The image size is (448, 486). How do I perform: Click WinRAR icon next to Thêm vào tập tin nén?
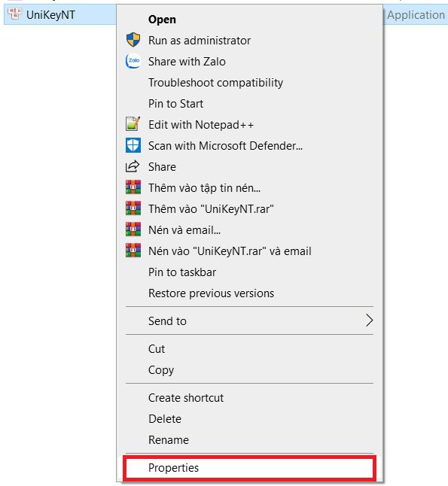coord(133,187)
